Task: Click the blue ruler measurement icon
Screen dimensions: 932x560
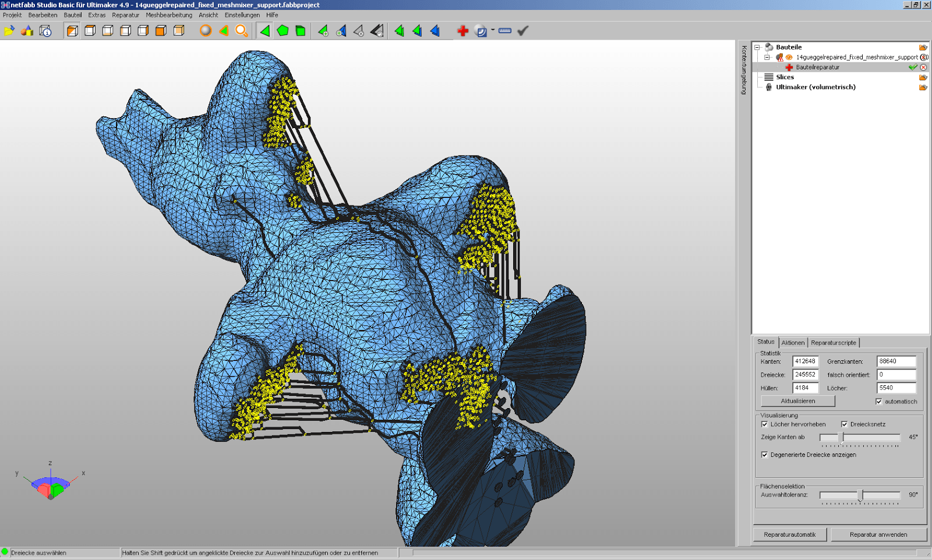Action: tap(505, 31)
